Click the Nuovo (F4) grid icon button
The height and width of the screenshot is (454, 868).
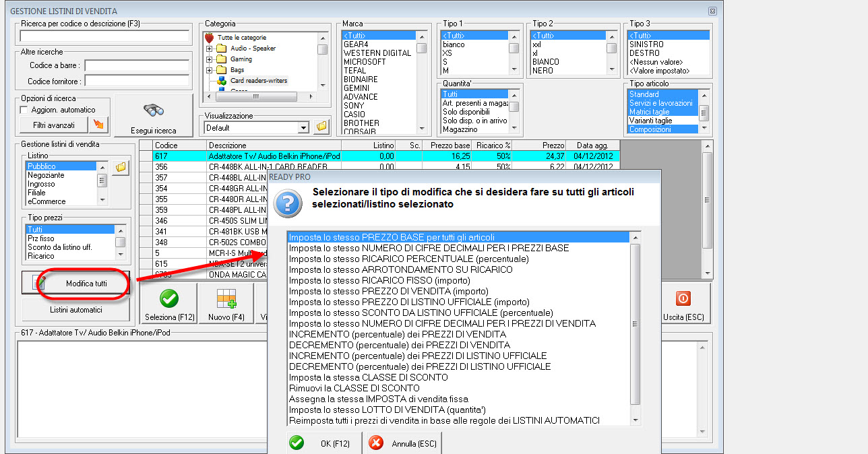[x=226, y=304]
